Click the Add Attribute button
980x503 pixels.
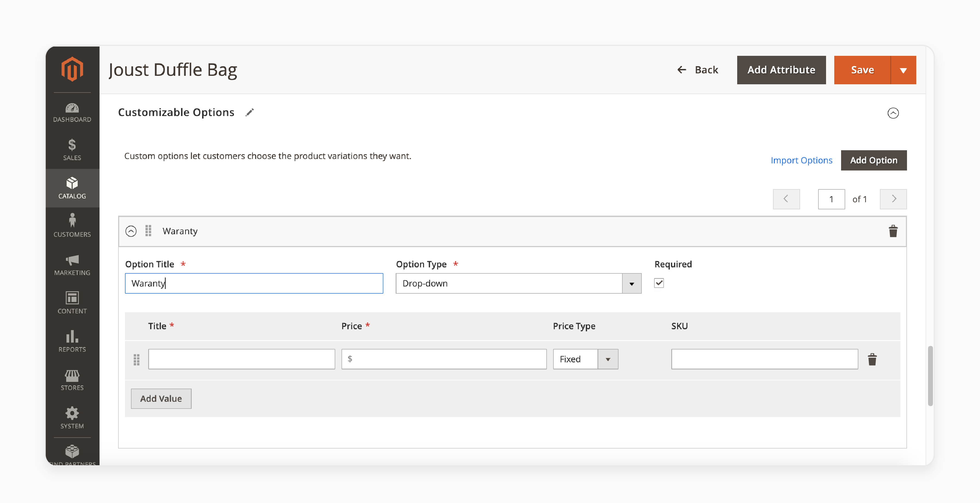pyautogui.click(x=781, y=70)
